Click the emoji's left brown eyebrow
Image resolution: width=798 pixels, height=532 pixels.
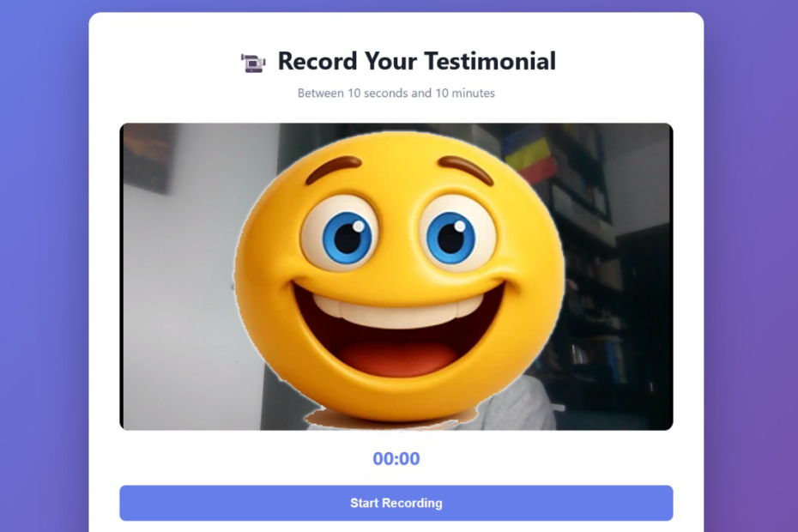pos(333,168)
